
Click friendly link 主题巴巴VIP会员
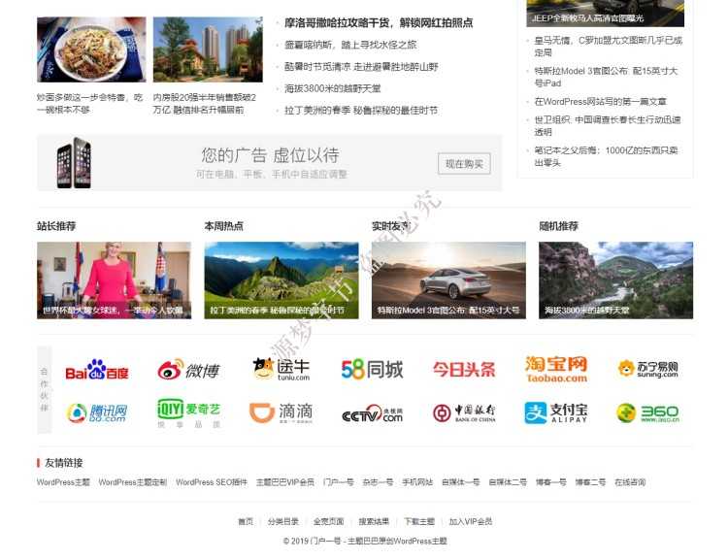[285, 482]
